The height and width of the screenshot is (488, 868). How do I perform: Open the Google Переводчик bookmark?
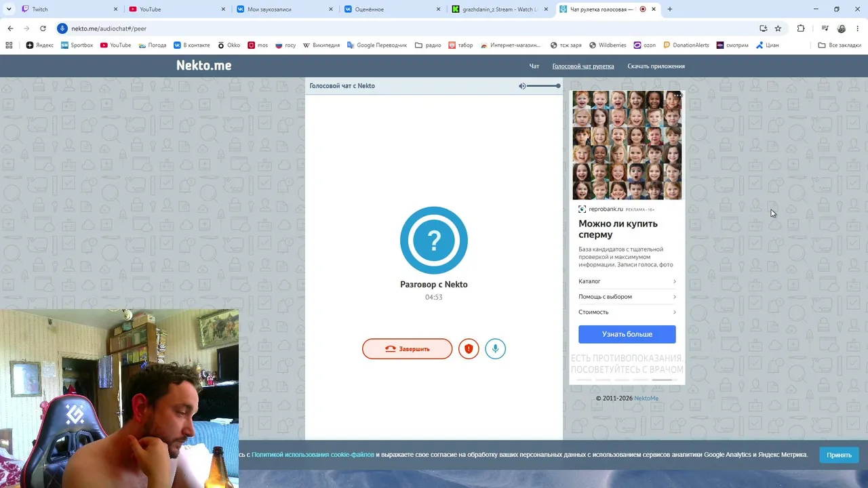pyautogui.click(x=376, y=45)
